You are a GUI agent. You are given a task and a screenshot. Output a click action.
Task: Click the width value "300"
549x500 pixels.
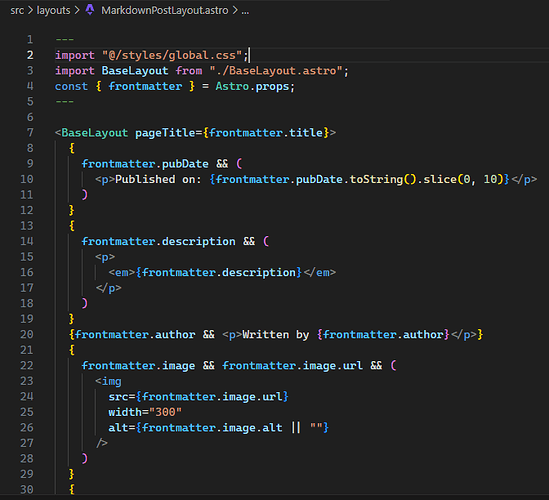(x=165, y=412)
